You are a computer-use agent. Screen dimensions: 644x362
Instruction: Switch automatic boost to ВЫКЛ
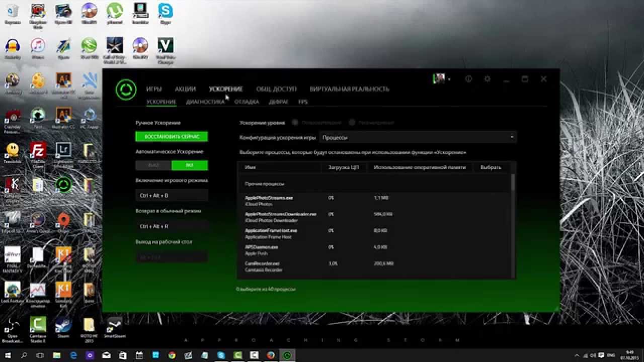(x=153, y=165)
